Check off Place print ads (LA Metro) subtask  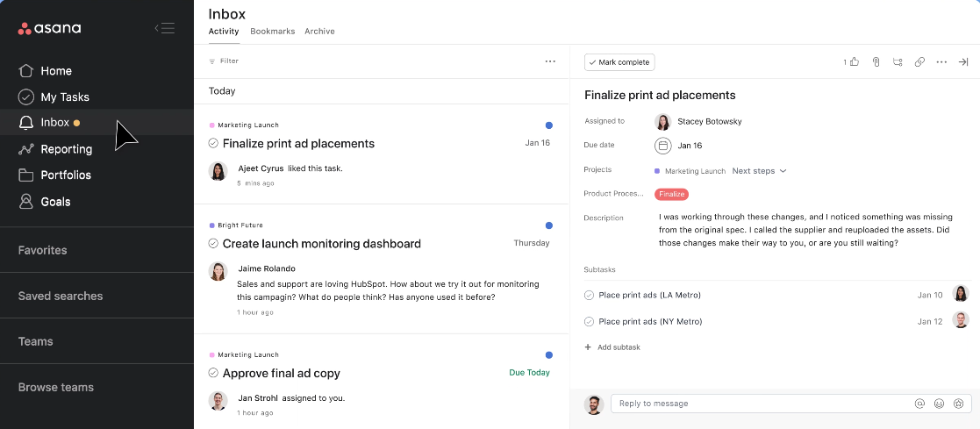(x=590, y=296)
